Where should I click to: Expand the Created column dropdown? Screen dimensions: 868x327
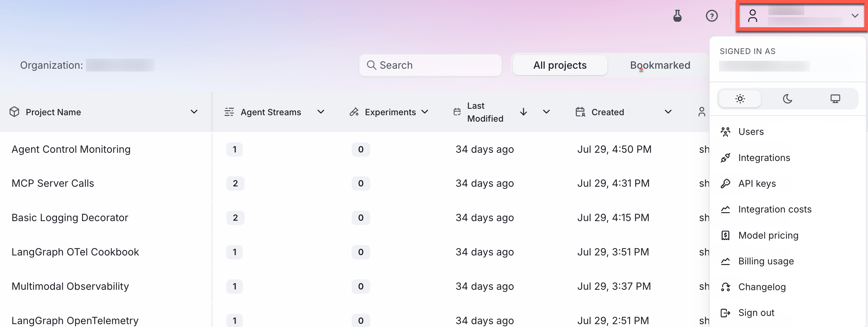(668, 112)
